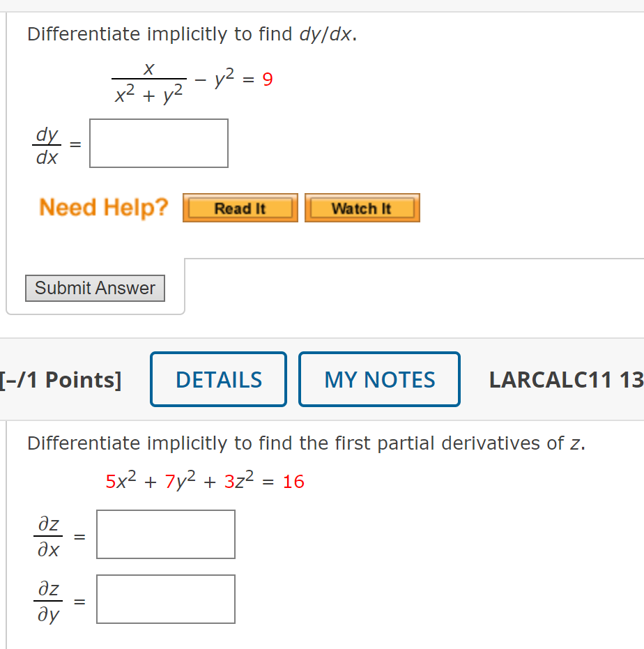This screenshot has width=644, height=649.
Task: Click the red equation x/(x²+y²) − y² = 9
Action: [x=193, y=80]
